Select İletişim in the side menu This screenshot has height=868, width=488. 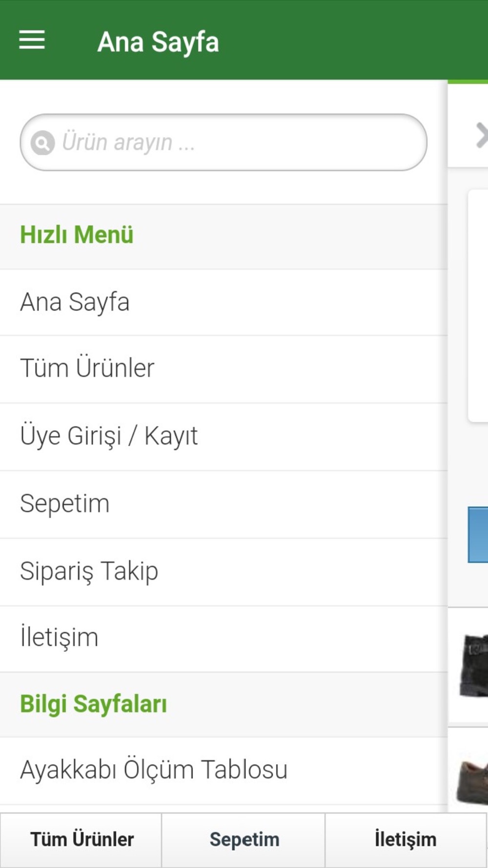59,638
